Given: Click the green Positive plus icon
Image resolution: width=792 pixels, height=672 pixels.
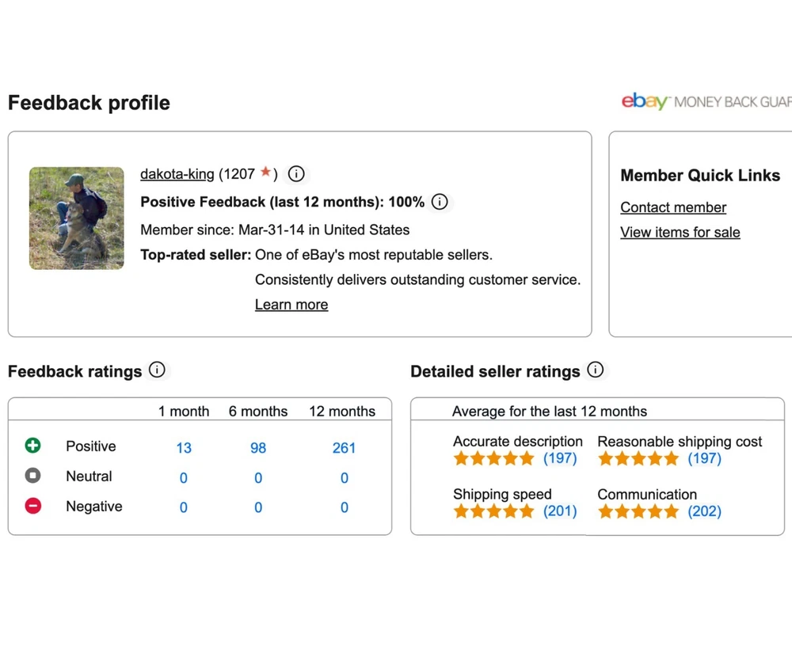Looking at the screenshot, I should 32,446.
